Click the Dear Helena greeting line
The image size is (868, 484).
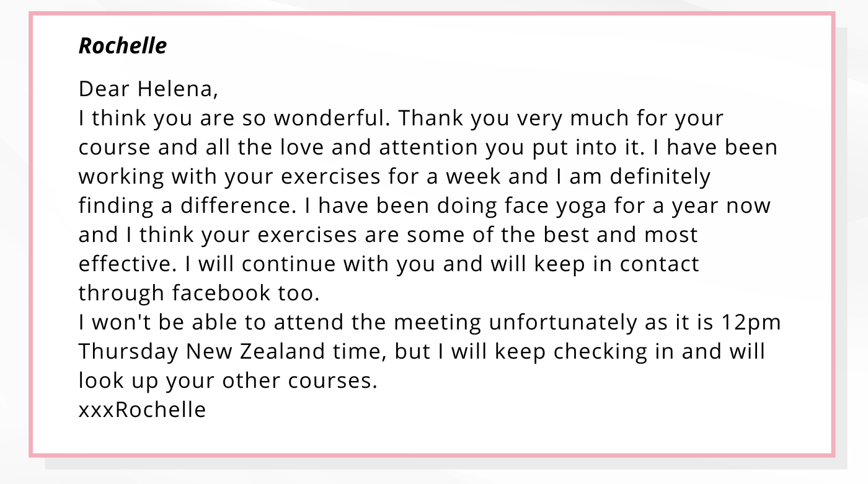click(148, 90)
